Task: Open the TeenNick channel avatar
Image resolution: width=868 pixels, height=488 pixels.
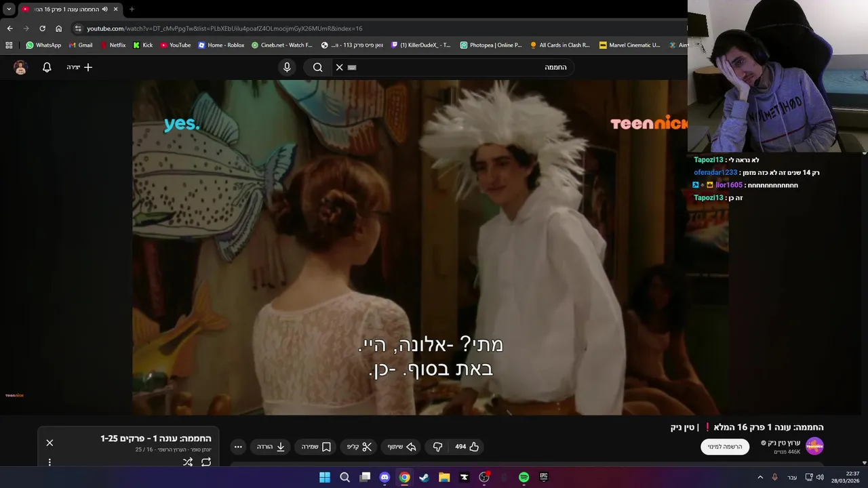Action: point(814,446)
